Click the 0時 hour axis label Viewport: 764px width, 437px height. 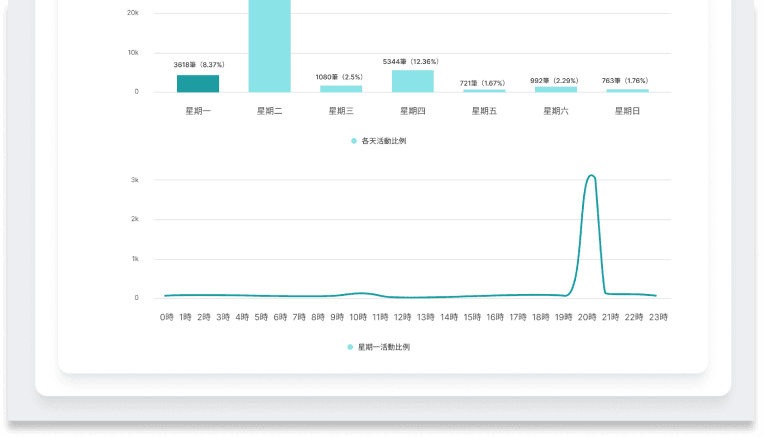tap(166, 317)
